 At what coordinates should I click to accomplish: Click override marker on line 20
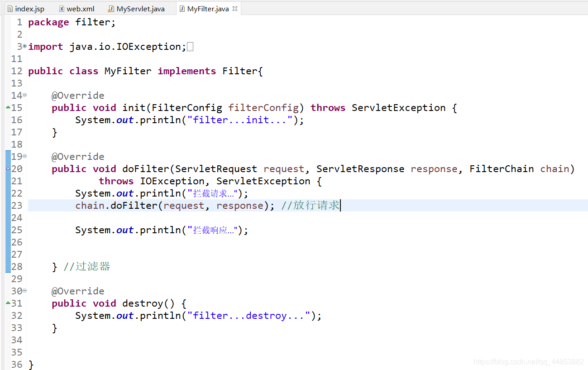(8, 168)
